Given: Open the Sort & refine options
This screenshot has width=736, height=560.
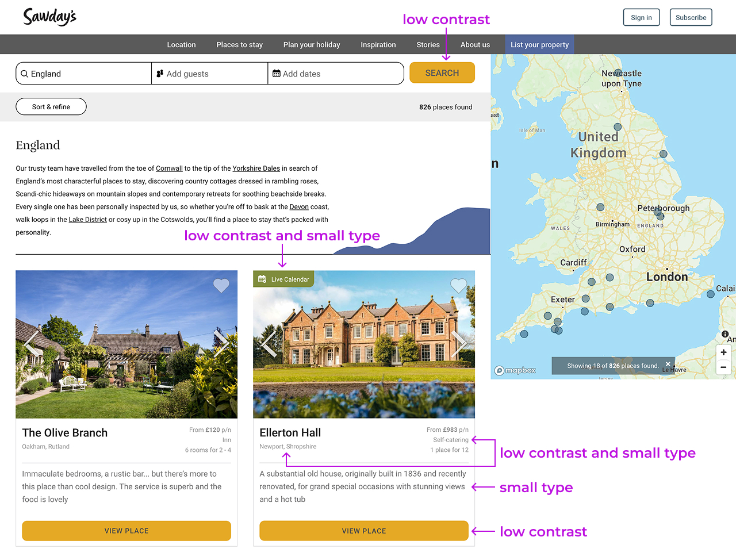Looking at the screenshot, I should click(x=51, y=106).
